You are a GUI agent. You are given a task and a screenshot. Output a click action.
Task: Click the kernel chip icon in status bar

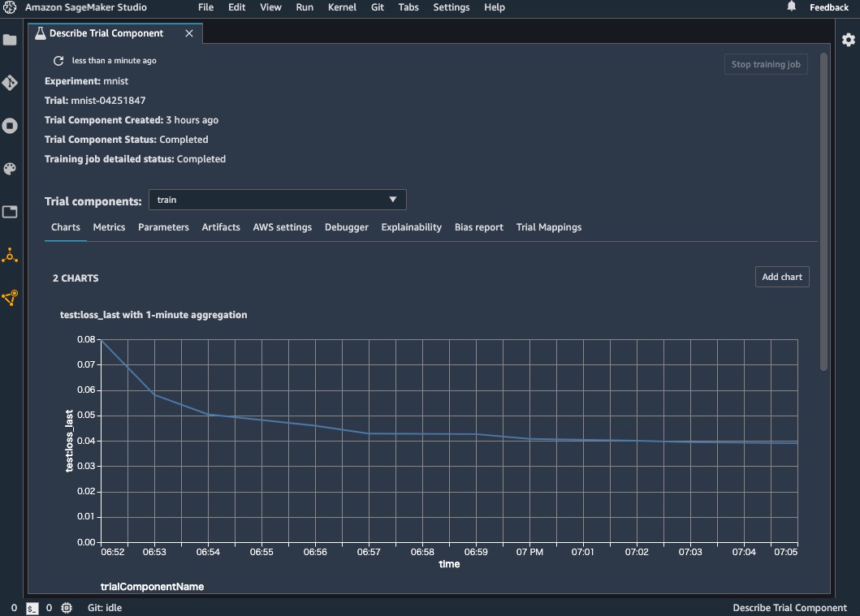point(67,608)
